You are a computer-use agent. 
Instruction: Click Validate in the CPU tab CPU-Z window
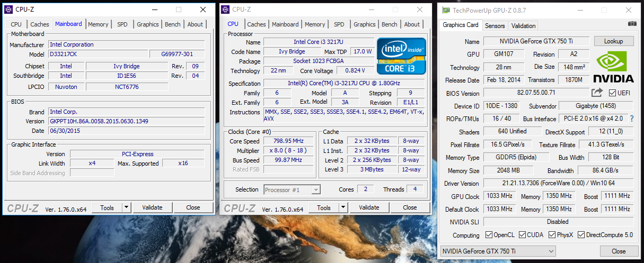click(x=369, y=207)
